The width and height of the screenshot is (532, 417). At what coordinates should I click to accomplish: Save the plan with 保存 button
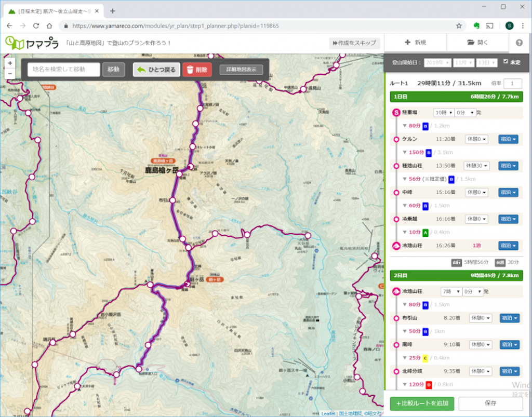pyautogui.click(x=490, y=403)
